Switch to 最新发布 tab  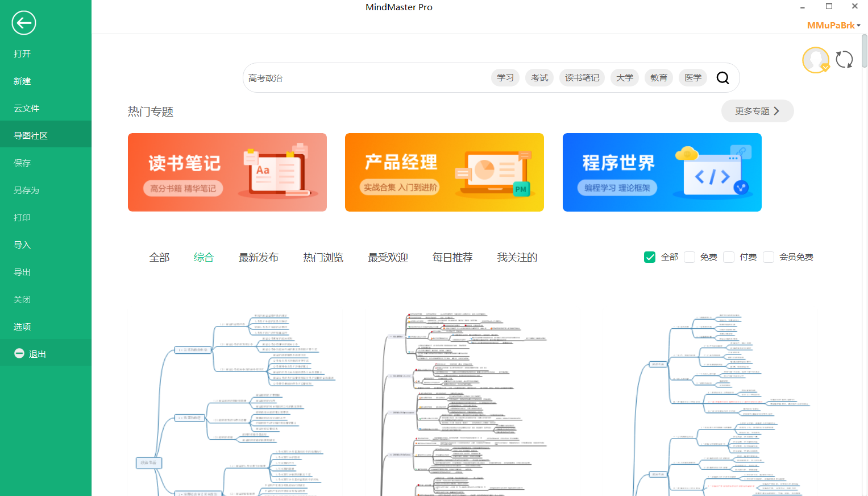point(259,258)
